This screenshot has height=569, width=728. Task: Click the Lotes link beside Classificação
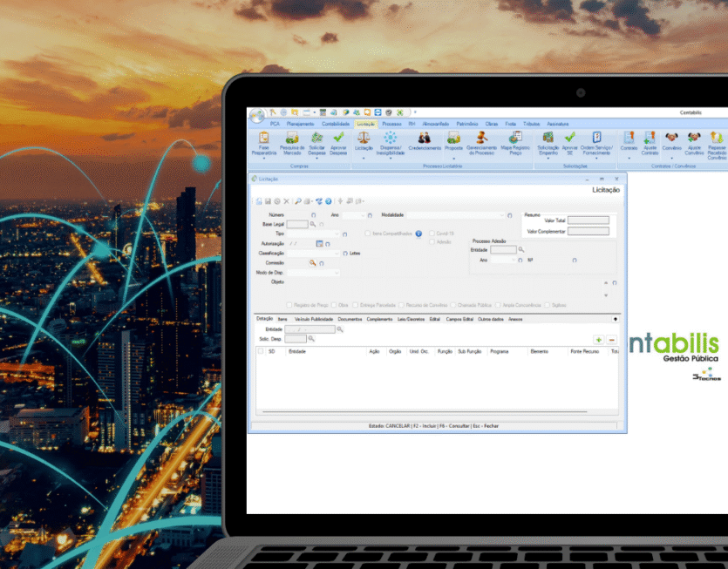[354, 254]
